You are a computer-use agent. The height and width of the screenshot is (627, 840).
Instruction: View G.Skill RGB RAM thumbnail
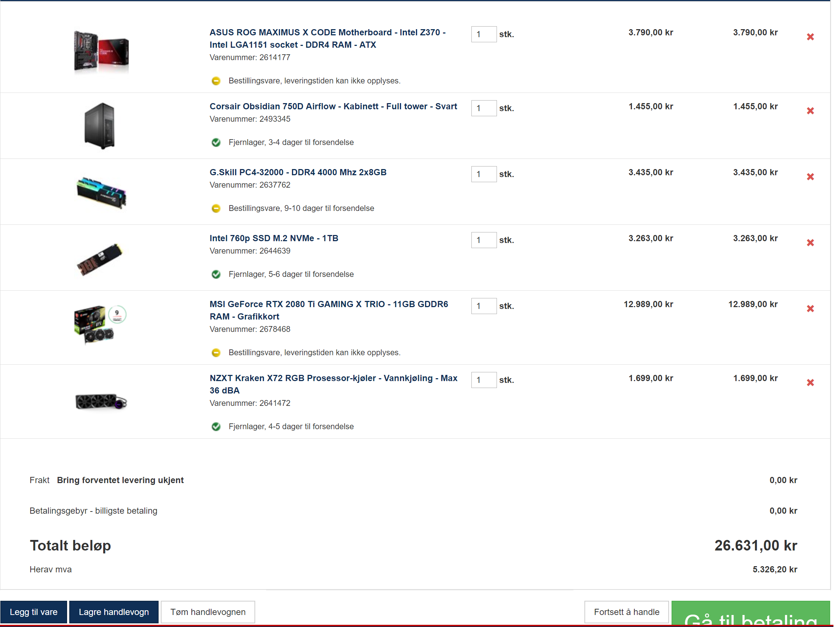(x=101, y=192)
